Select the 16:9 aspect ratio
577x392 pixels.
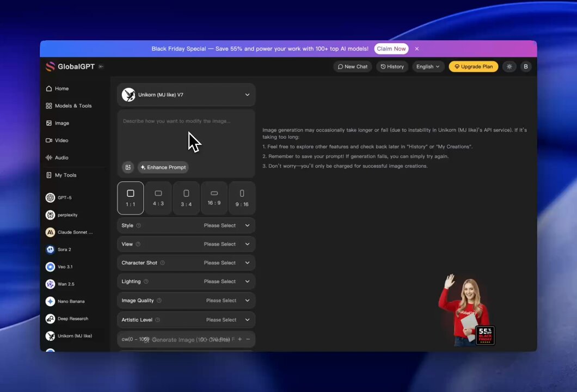tap(214, 198)
